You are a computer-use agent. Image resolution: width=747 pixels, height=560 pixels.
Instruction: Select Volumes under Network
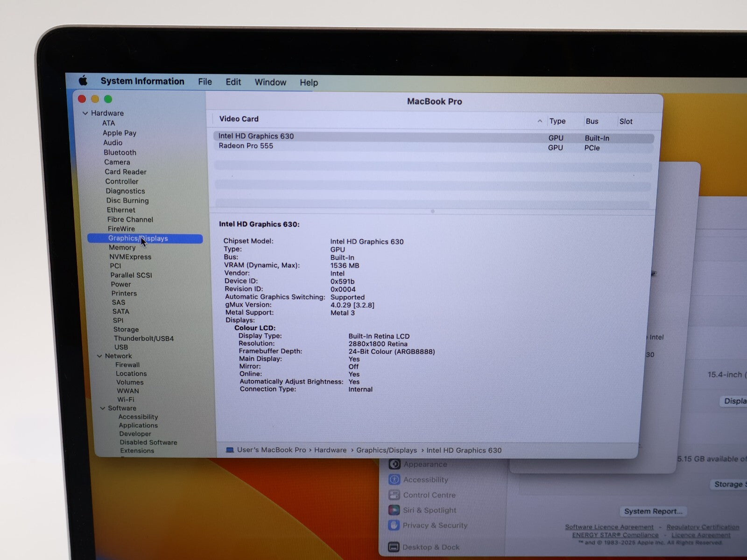point(130,382)
